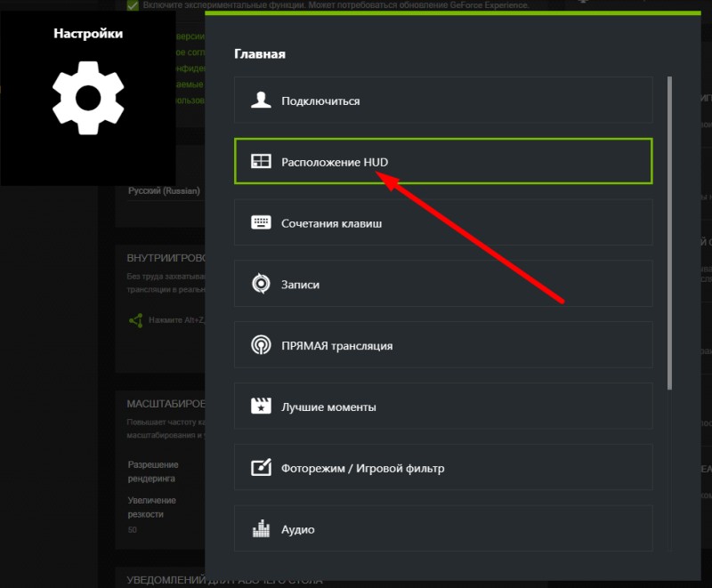Click the photo mode pencil icon

(261, 467)
